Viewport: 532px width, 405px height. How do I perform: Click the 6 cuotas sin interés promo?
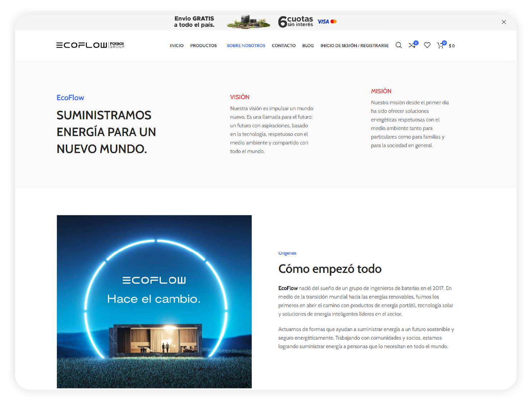pos(296,22)
